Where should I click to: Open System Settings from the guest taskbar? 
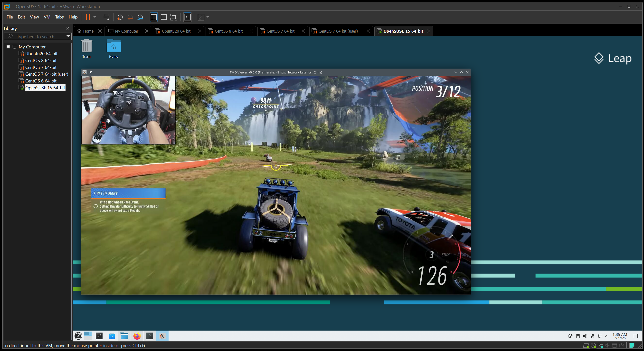(x=99, y=336)
